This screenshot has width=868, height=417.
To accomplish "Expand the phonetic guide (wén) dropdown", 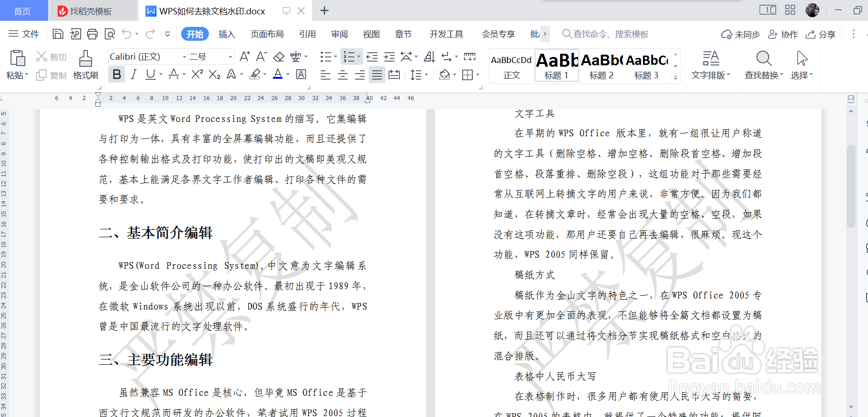I will [306, 57].
